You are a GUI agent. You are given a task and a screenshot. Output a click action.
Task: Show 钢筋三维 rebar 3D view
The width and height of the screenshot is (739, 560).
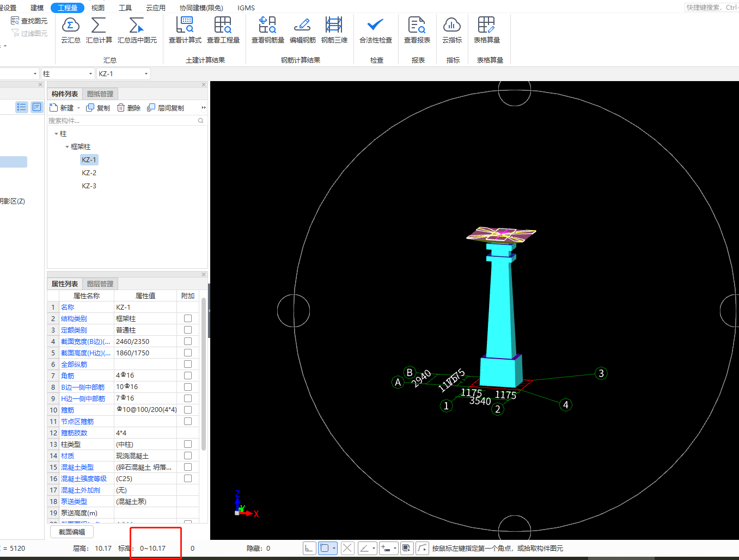tap(334, 30)
